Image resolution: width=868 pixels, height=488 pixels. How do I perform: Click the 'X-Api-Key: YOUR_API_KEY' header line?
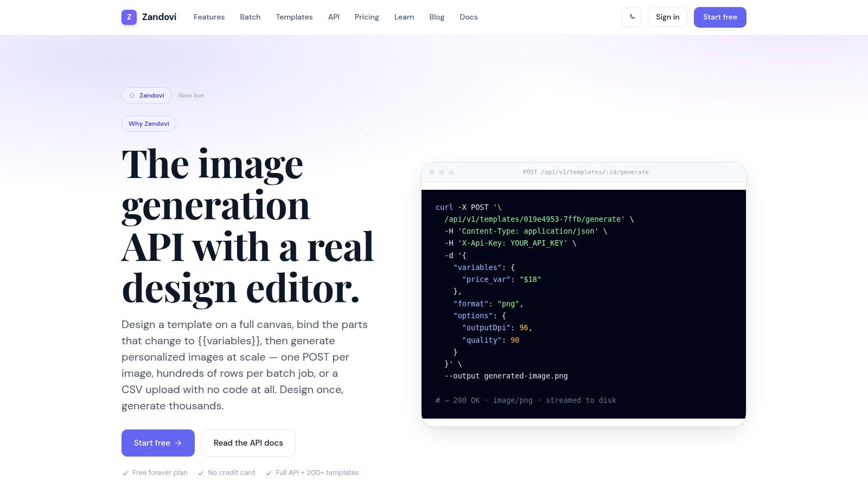coord(510,243)
